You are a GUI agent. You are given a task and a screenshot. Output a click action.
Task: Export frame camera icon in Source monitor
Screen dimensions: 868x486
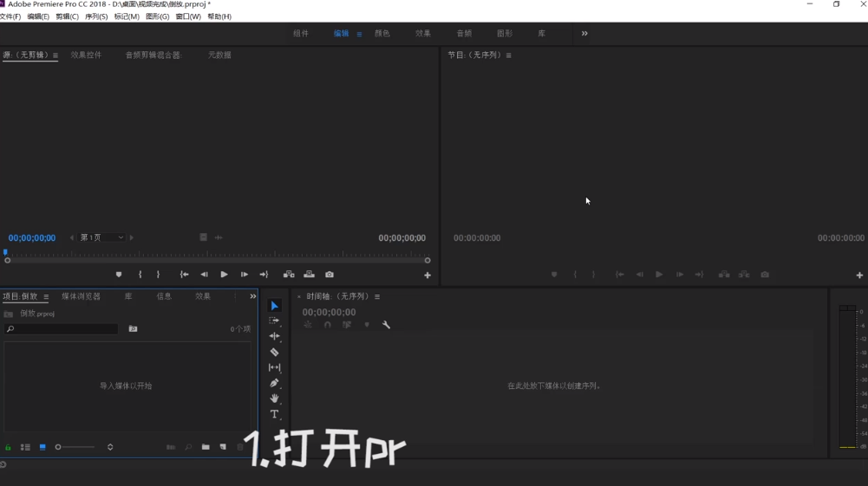330,275
